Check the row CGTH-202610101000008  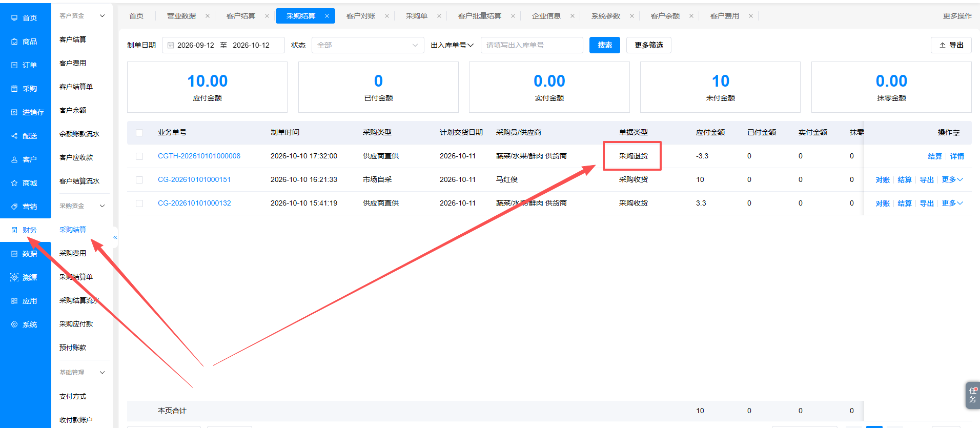point(139,156)
